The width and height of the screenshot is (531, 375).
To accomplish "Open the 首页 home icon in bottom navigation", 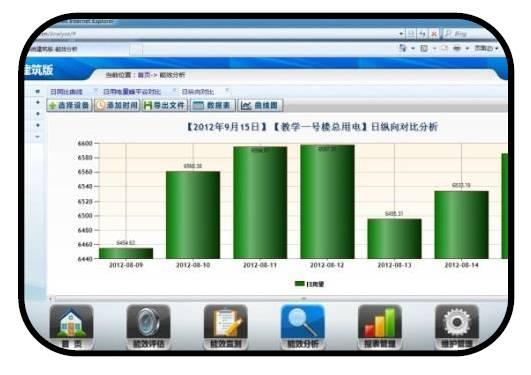I will click(x=71, y=327).
